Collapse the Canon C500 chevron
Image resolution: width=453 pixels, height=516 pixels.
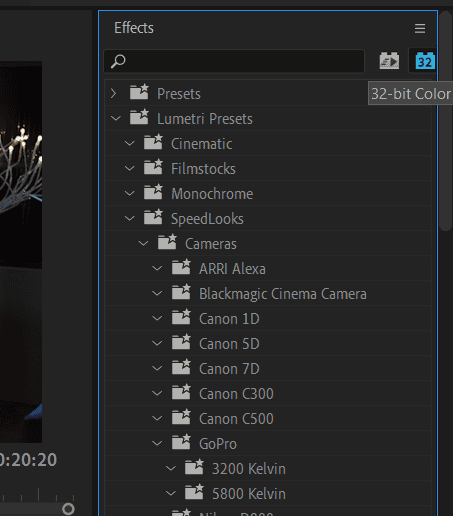click(x=157, y=419)
